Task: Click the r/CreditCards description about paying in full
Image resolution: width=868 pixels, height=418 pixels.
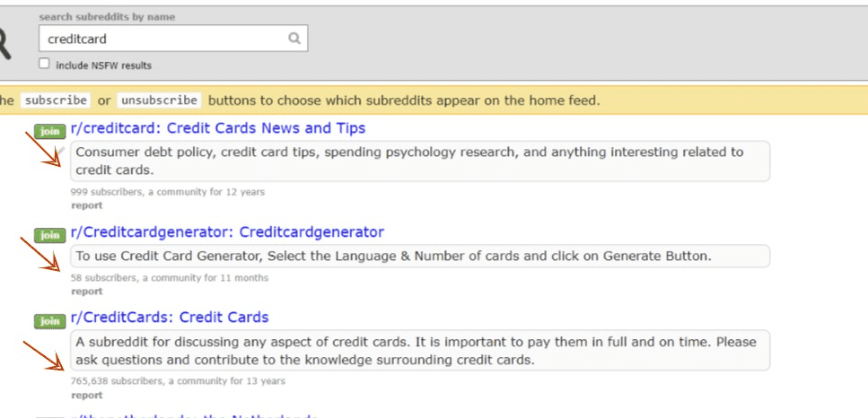Action: click(x=419, y=351)
